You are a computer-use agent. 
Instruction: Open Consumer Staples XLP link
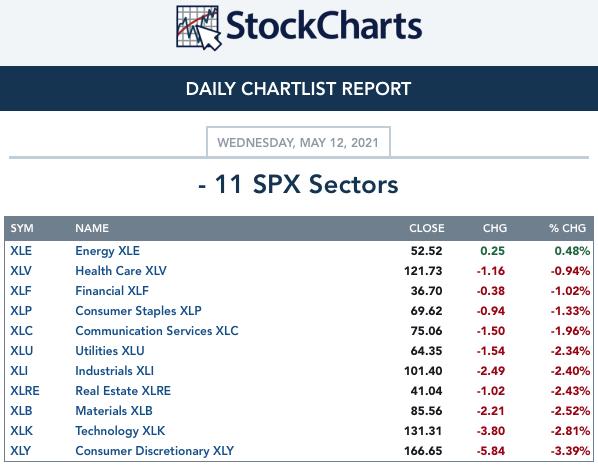(x=138, y=311)
